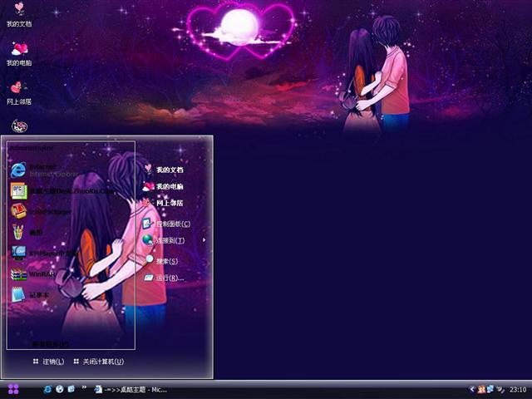Click the tray icon left of the clock

pyautogui.click(x=500, y=390)
